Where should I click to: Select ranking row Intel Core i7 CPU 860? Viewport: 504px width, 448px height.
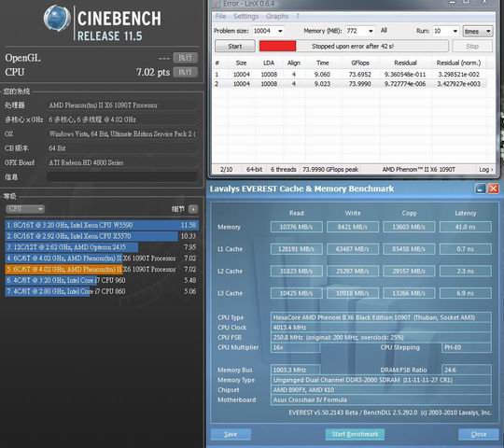[x=102, y=291]
